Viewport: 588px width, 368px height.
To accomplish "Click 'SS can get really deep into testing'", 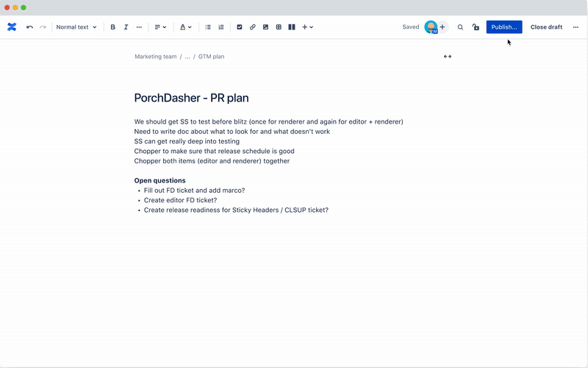I will 187,141.
